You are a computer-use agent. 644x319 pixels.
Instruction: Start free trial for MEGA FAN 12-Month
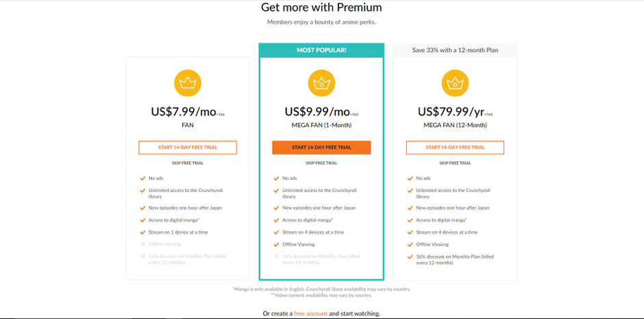pos(455,147)
